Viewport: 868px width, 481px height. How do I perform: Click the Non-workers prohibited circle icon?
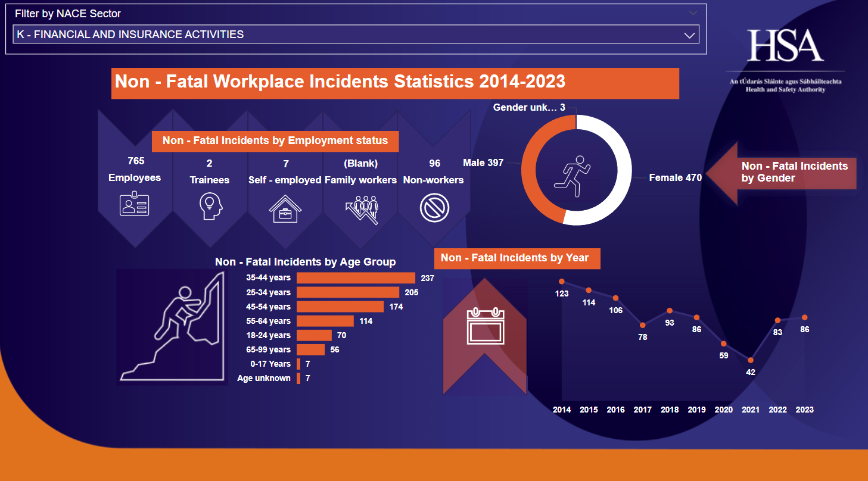coord(434,208)
